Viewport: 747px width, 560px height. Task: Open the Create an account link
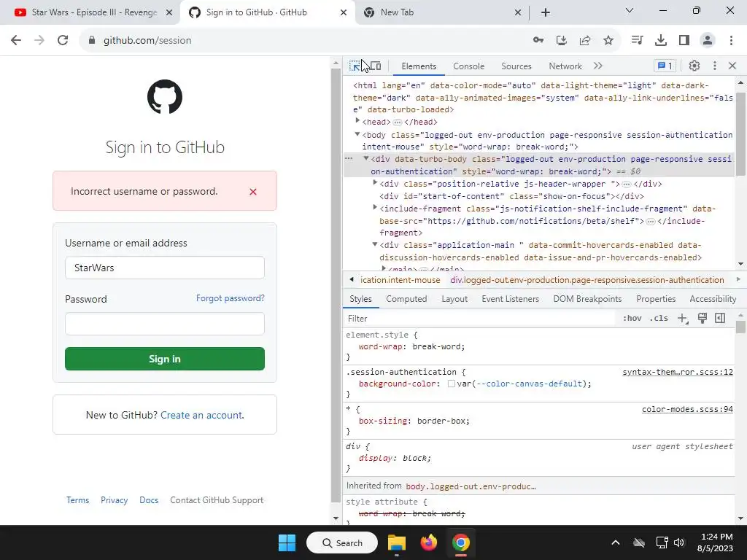click(x=201, y=415)
